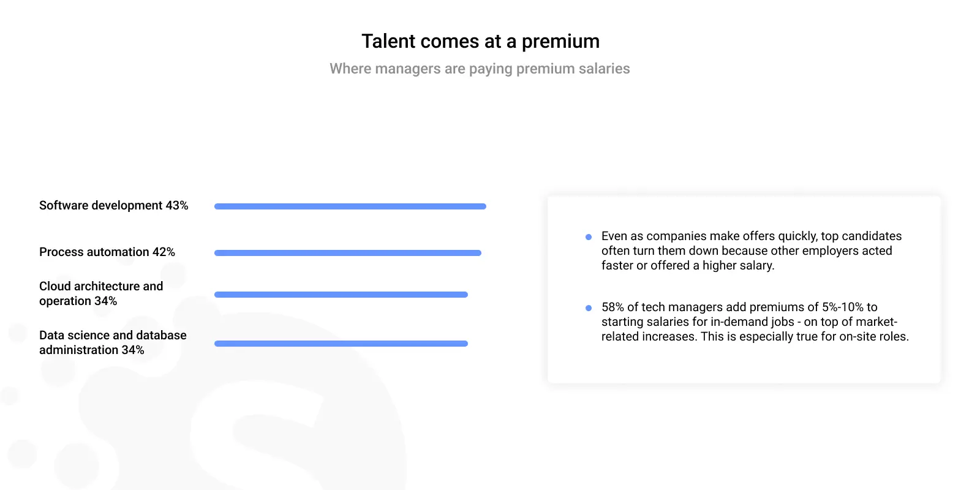This screenshot has width=980, height=490.
Task: Select the Data science 34% bar
Action: coord(341,344)
